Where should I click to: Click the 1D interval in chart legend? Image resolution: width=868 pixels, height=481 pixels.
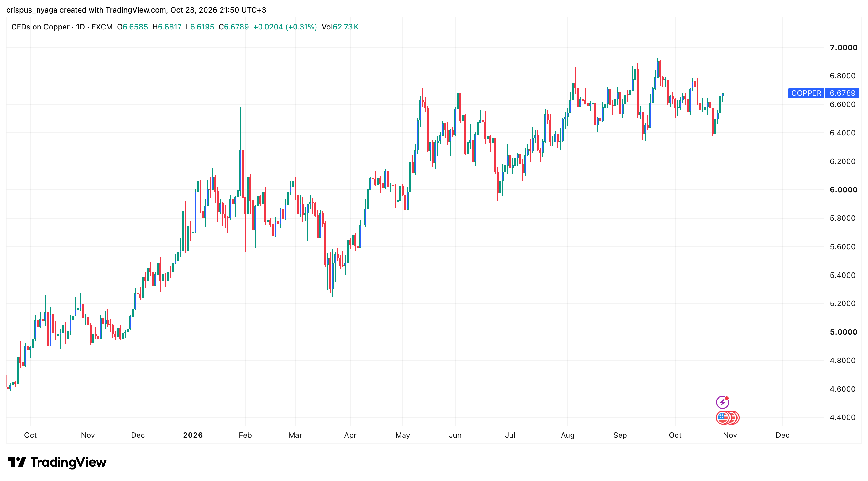80,27
